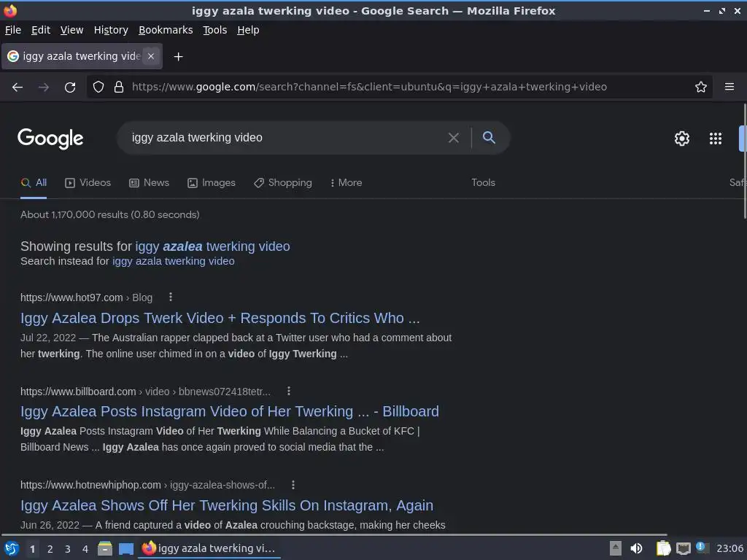Bookmark this page with the star
The height and width of the screenshot is (560, 747).
click(701, 87)
